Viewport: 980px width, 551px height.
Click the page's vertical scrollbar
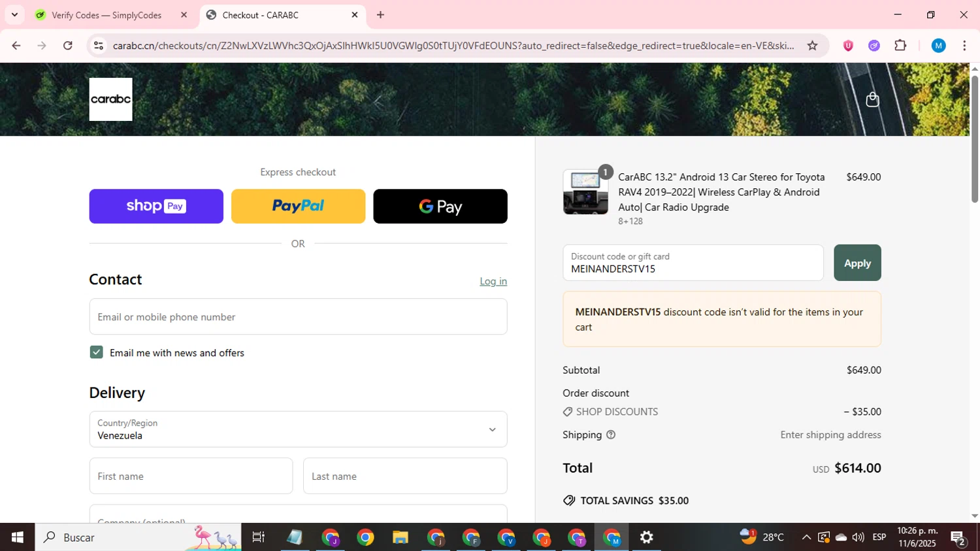(x=974, y=141)
